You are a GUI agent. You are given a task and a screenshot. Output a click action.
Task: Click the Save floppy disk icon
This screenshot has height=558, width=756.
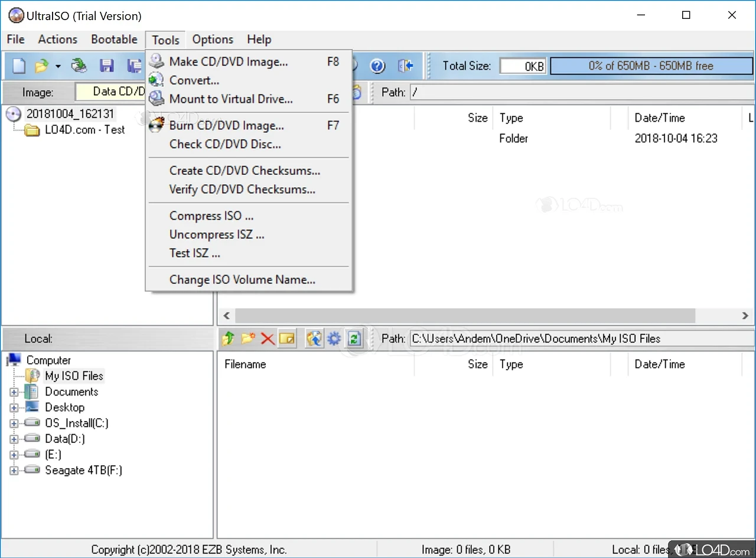(106, 66)
